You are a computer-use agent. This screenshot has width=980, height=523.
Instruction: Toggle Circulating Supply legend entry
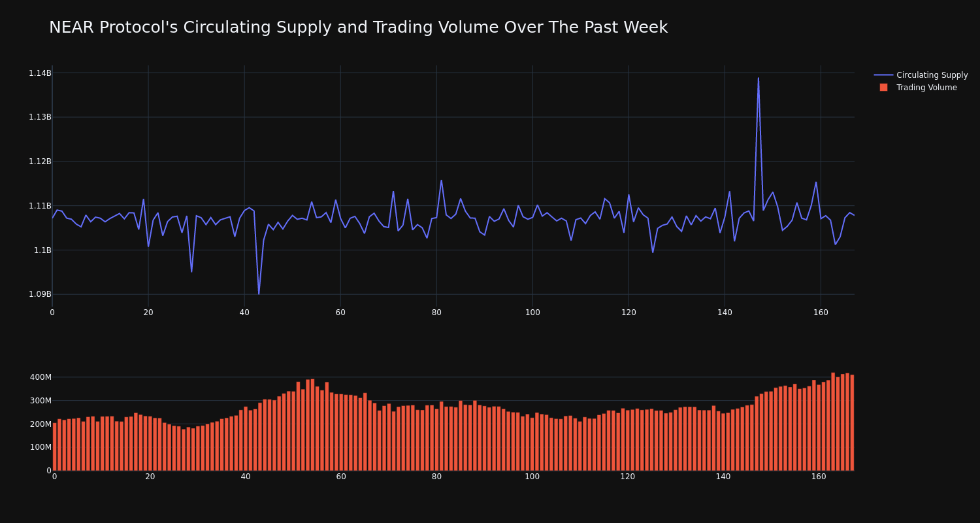pyautogui.click(x=921, y=75)
